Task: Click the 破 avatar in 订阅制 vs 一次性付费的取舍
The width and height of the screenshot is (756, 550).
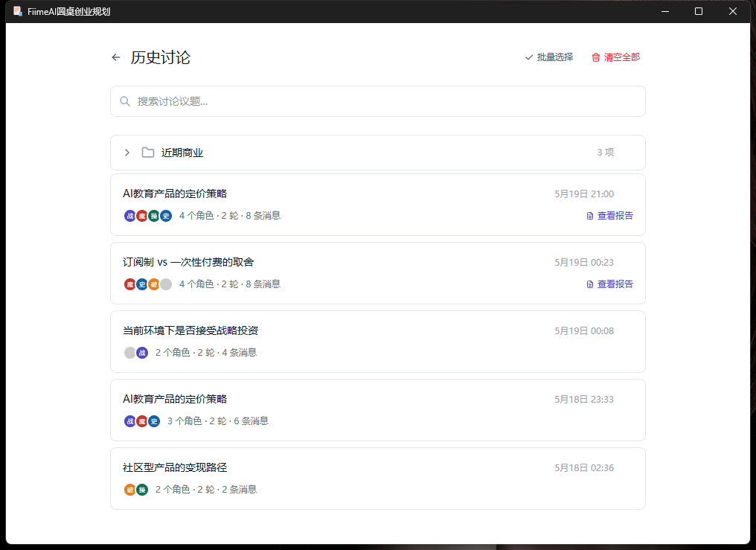Action: tap(154, 284)
